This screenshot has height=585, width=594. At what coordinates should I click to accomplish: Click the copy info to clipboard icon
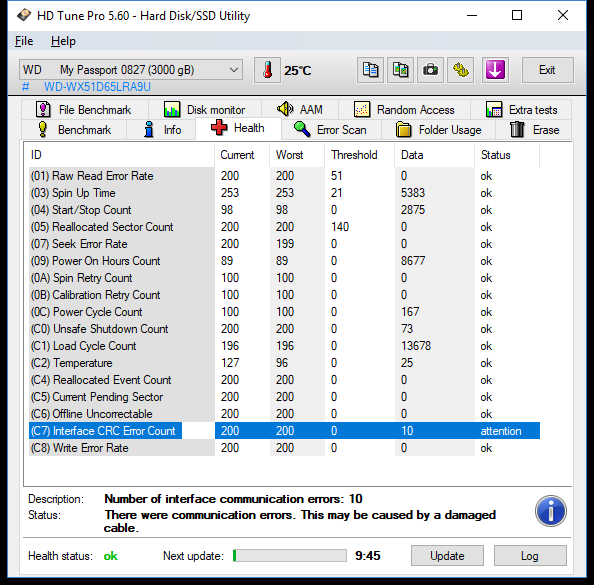(370, 70)
